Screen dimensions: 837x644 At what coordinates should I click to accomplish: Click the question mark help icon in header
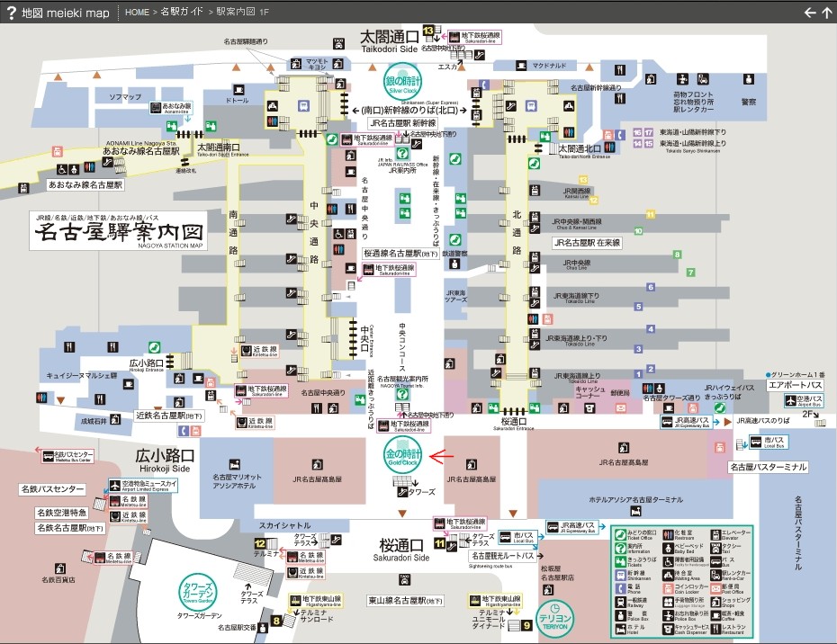coord(11,12)
